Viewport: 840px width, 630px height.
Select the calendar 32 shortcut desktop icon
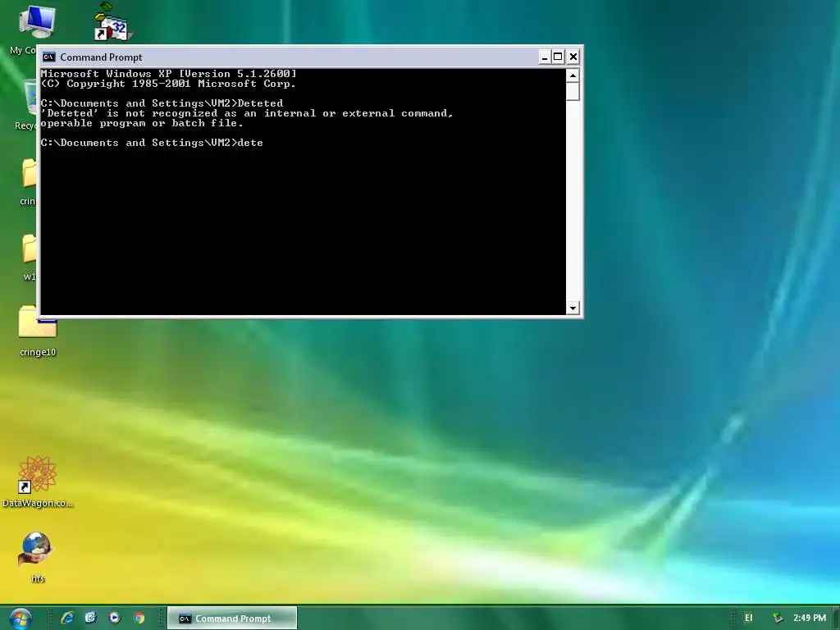pyautogui.click(x=112, y=22)
